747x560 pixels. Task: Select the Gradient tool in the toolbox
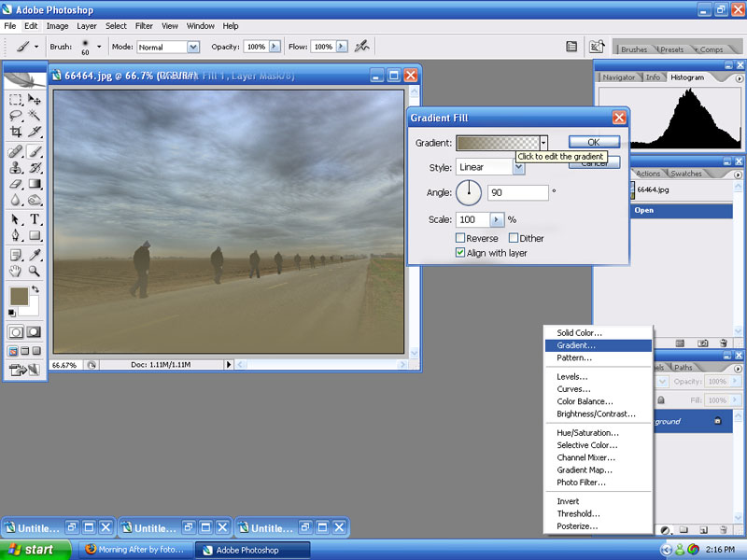35,184
